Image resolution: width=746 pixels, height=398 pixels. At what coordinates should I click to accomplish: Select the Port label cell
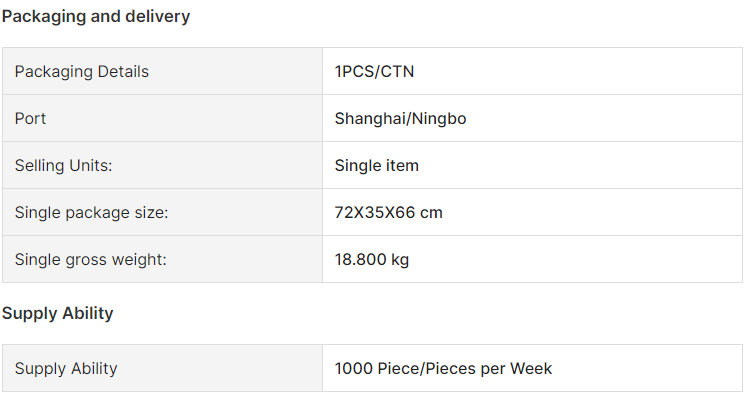pos(162,118)
